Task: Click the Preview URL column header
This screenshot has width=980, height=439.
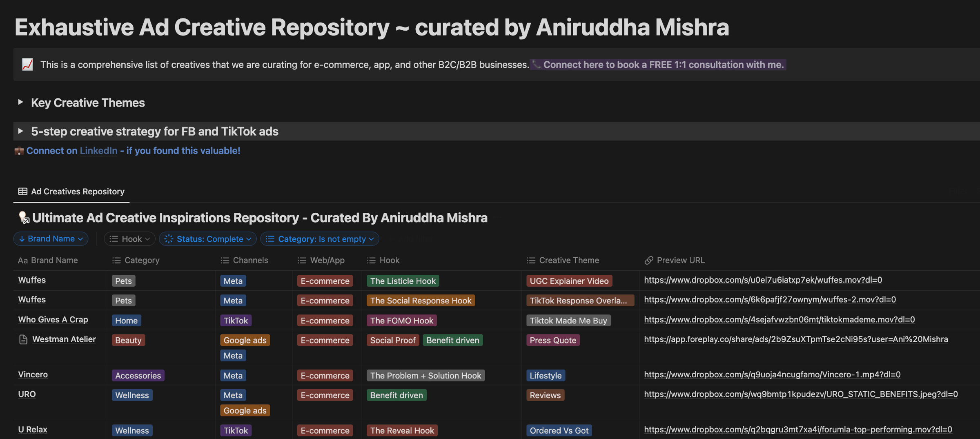Action: click(675, 260)
